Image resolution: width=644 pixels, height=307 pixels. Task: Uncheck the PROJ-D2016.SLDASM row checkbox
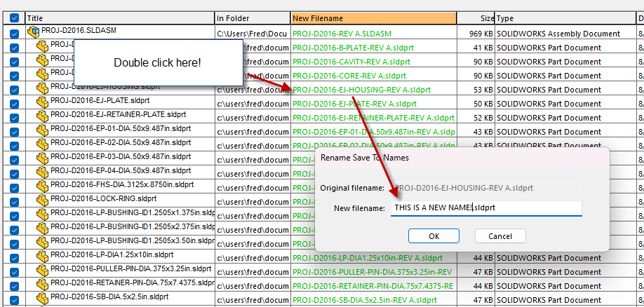pyautogui.click(x=14, y=34)
